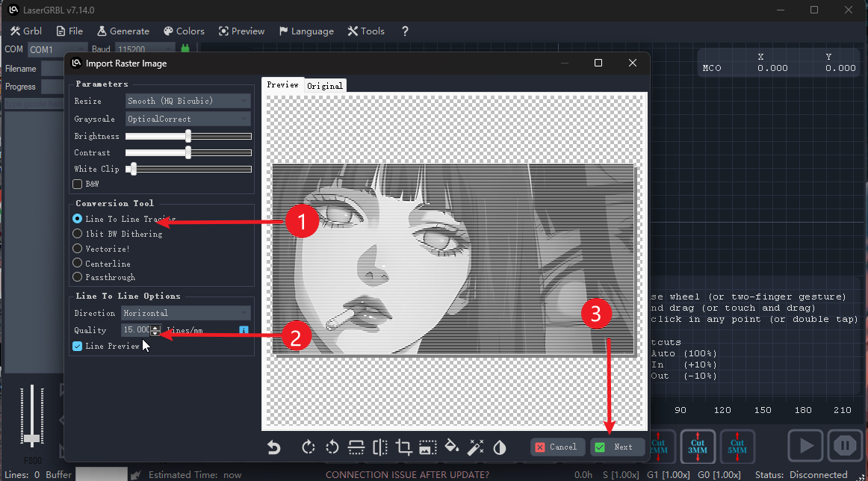Rotate image clockwise
This screenshot has width=868, height=481.
[308, 447]
